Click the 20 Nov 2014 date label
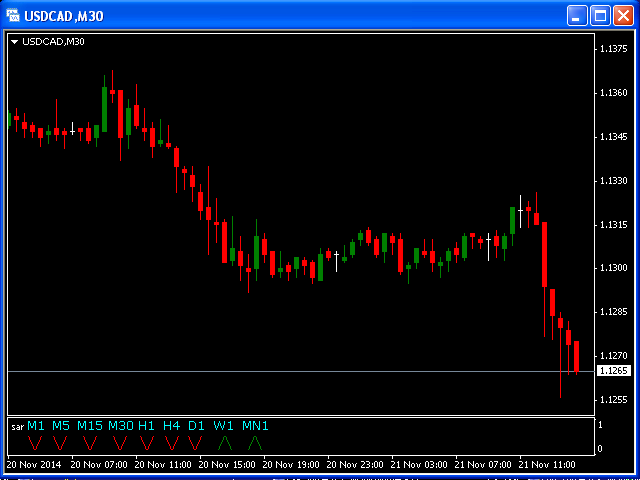This screenshot has height=480, width=640. click(31, 465)
